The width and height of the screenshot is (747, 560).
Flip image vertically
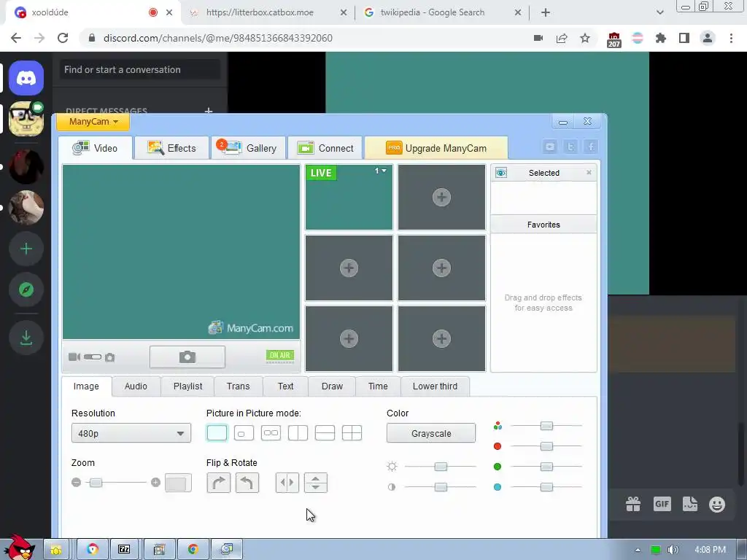(315, 483)
